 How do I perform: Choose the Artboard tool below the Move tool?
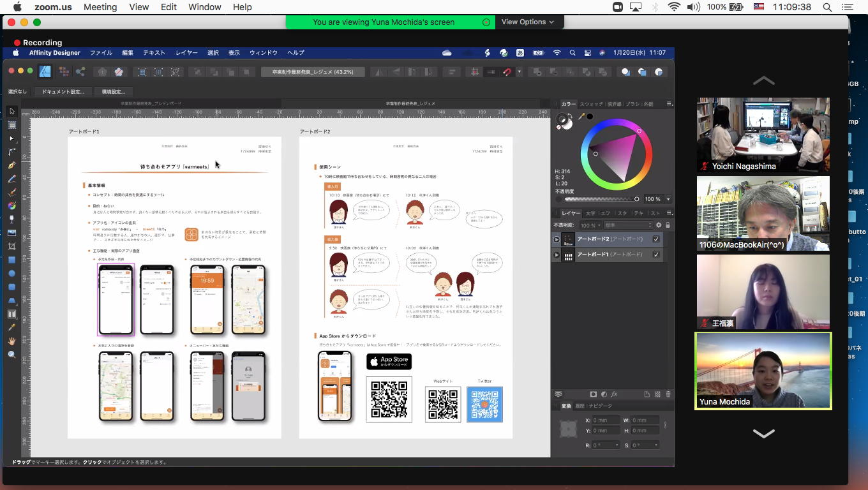click(11, 125)
